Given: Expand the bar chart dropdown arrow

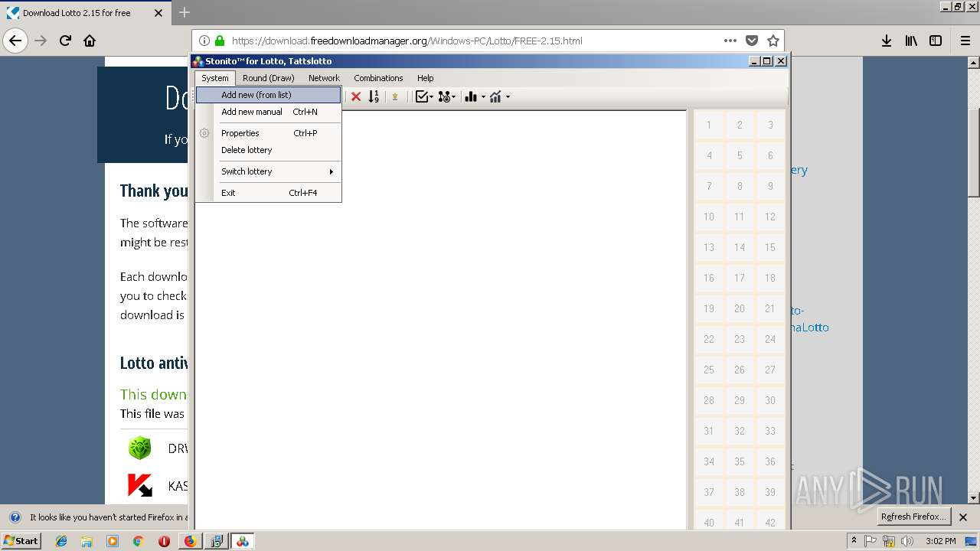Looking at the screenshot, I should pos(483,97).
